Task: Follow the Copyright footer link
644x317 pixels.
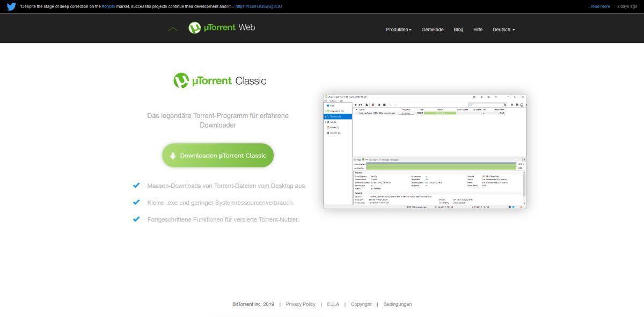Action: 361,304
